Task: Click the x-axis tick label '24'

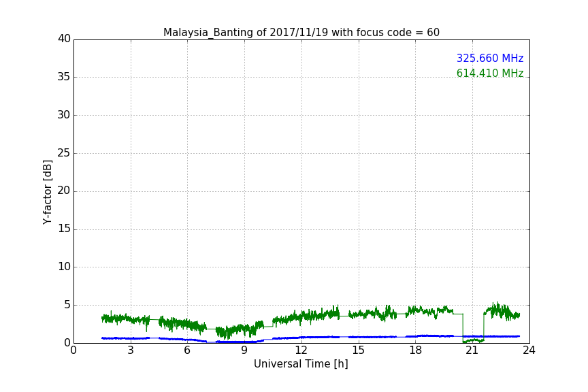Action: point(529,350)
